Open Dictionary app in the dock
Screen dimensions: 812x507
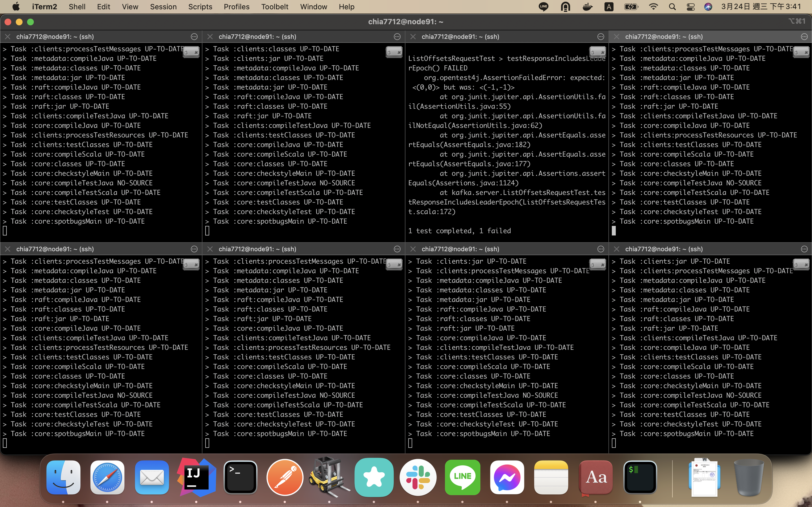pos(595,477)
